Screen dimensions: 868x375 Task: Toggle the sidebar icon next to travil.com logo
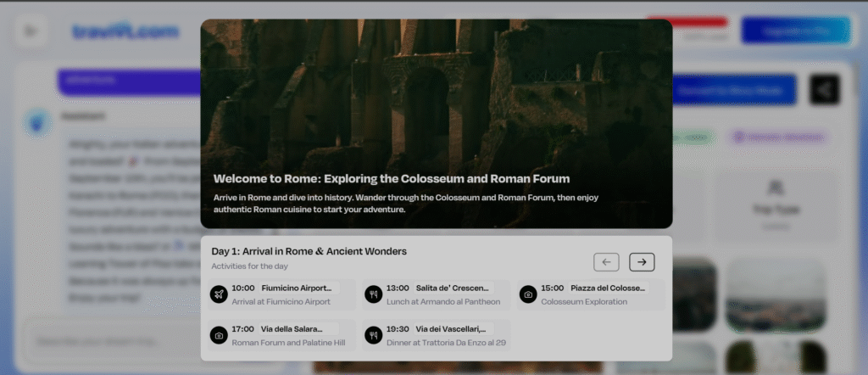(31, 31)
